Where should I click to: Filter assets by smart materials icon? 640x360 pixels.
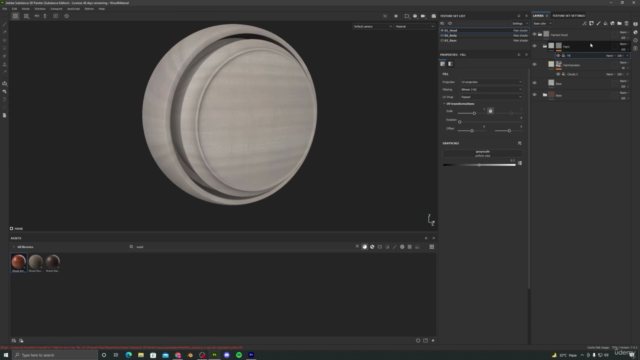[372, 247]
